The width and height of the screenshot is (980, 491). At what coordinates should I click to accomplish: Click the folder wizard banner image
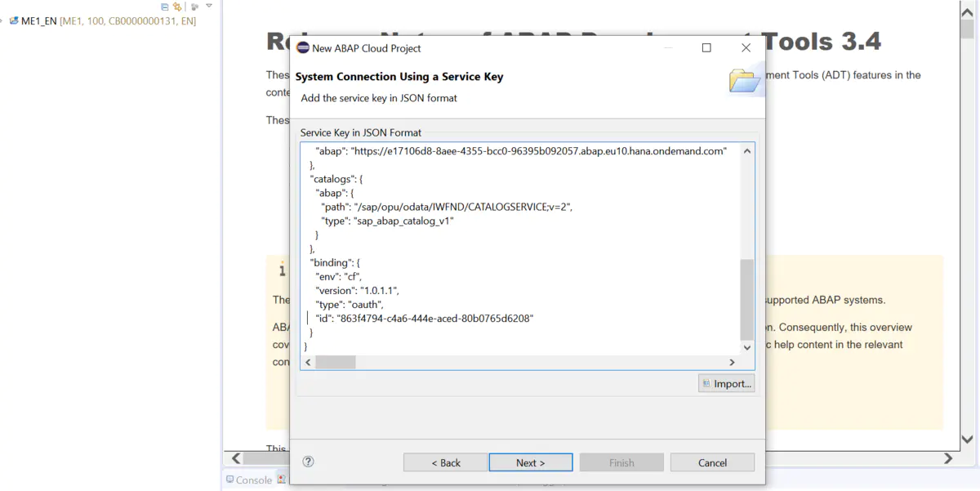[745, 79]
